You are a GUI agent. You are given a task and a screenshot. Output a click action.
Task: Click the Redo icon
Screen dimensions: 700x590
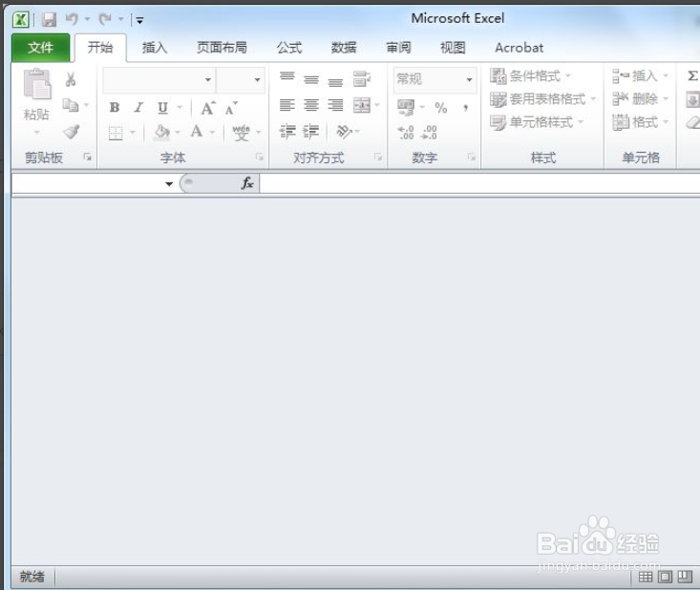(x=105, y=19)
